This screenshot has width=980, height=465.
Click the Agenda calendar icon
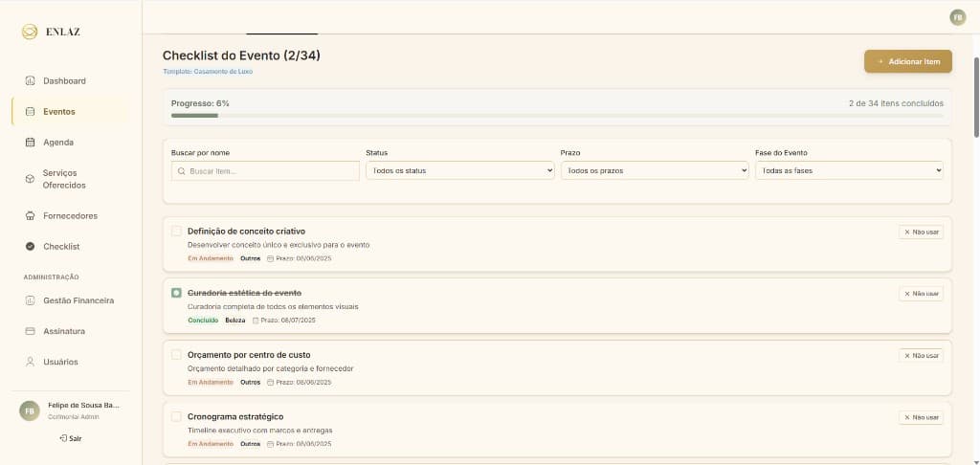30,142
